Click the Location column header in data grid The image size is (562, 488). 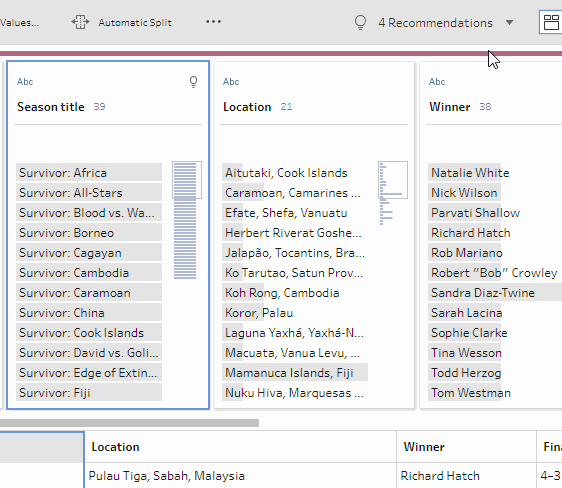[240, 447]
